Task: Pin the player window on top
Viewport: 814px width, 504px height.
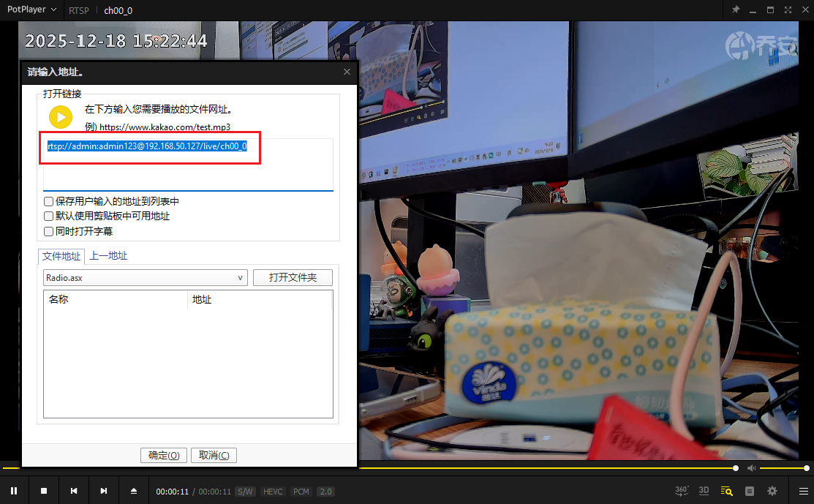Action: 736,10
